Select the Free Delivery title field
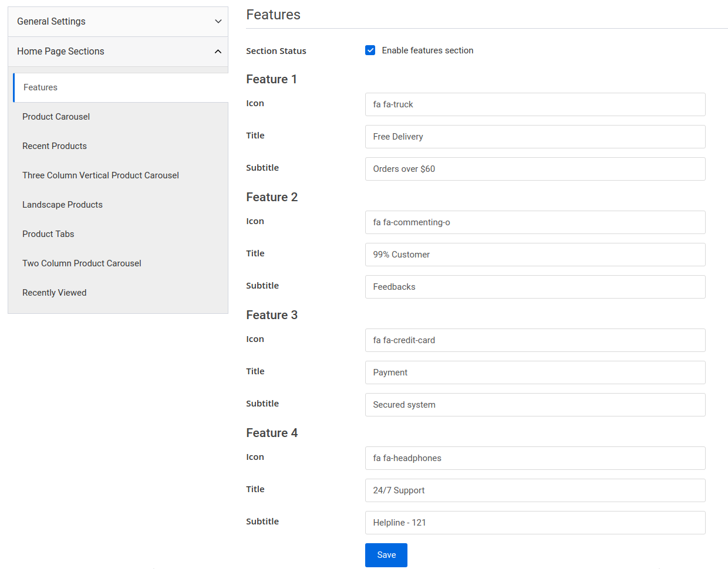 coord(535,137)
